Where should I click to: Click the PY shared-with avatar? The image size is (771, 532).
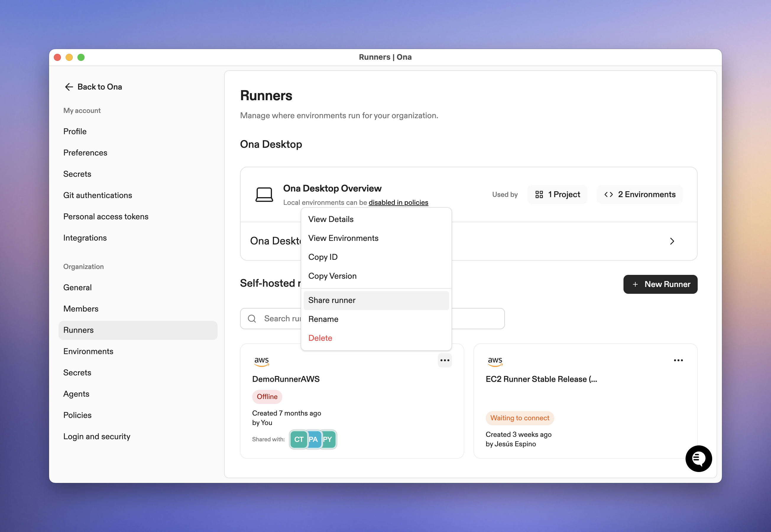point(328,439)
